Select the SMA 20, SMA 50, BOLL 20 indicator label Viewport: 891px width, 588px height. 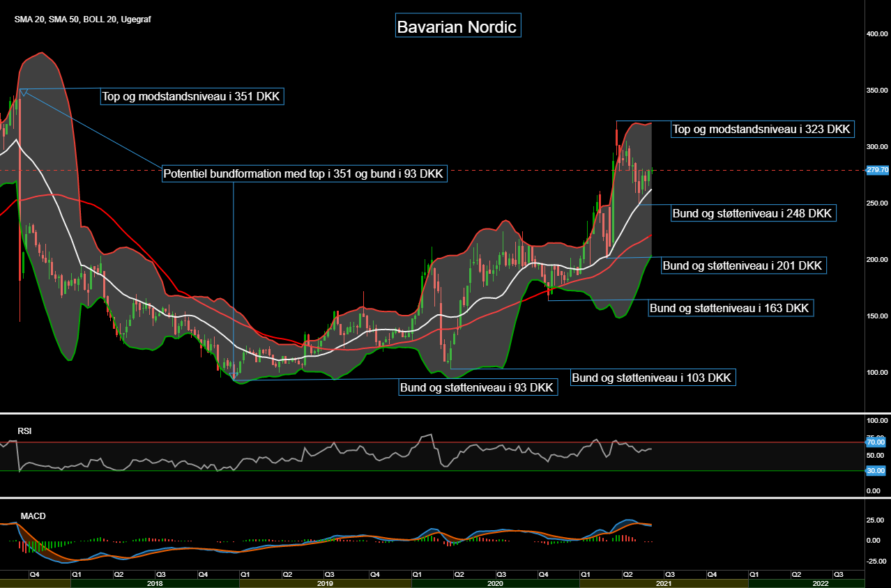83,20
